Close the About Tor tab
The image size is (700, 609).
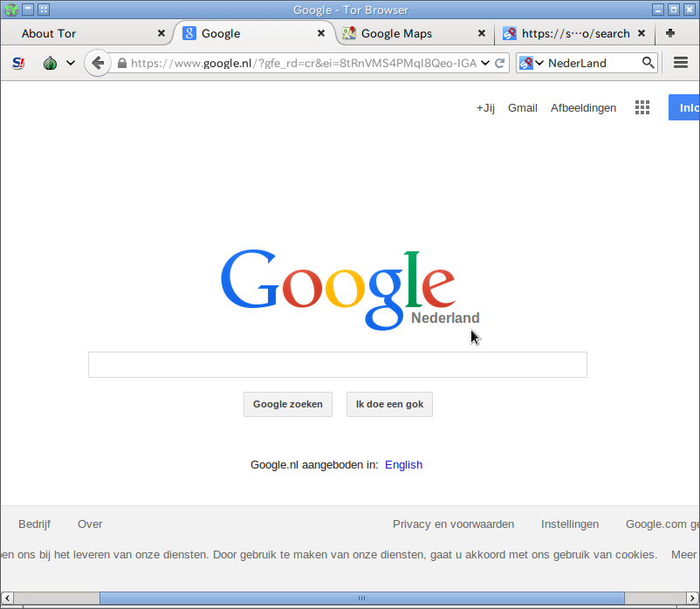(161, 33)
